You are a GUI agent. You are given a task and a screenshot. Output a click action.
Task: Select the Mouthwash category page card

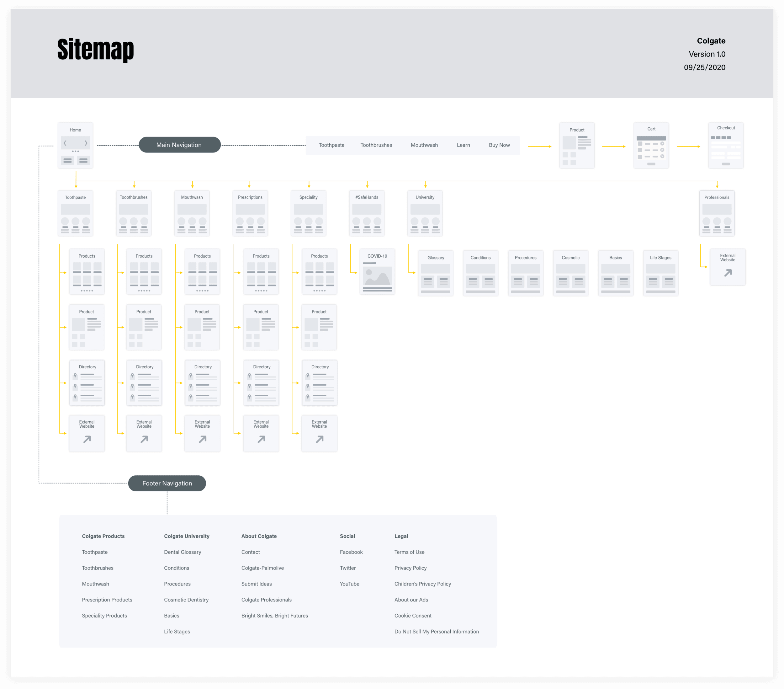[192, 213]
